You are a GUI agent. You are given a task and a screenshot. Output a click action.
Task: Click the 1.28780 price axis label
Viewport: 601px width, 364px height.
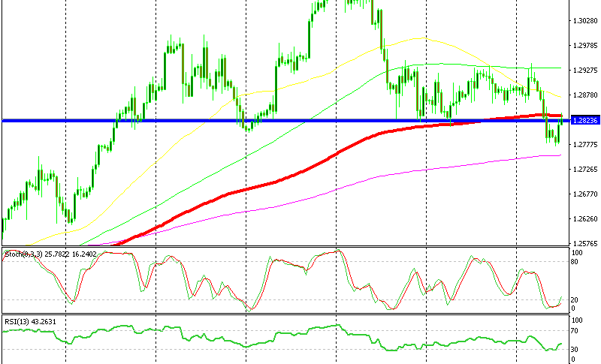coord(585,95)
